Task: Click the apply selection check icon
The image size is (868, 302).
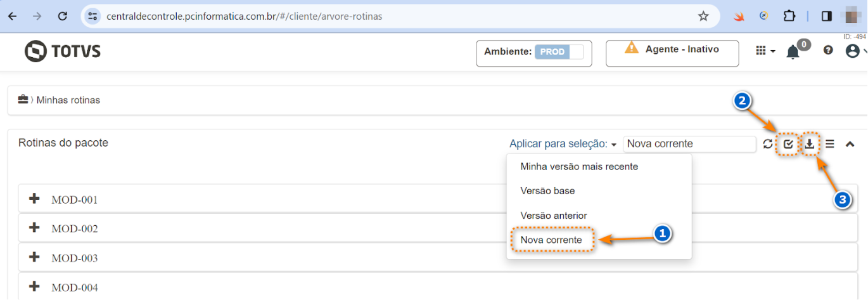Action: point(788,144)
